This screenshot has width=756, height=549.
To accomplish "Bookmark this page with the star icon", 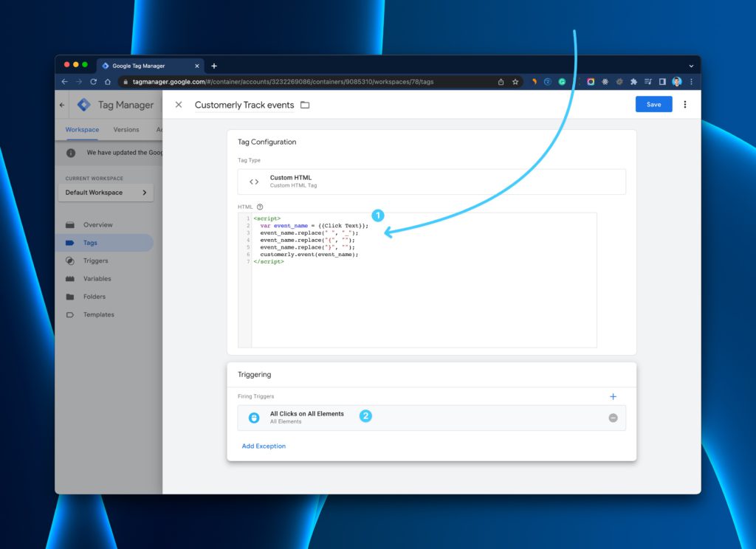I will 515,82.
